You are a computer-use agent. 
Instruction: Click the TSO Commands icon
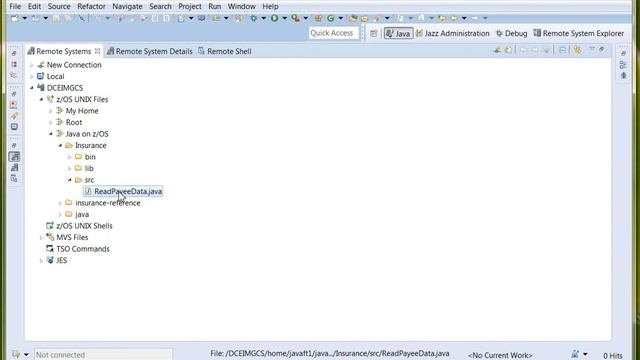[x=50, y=249]
